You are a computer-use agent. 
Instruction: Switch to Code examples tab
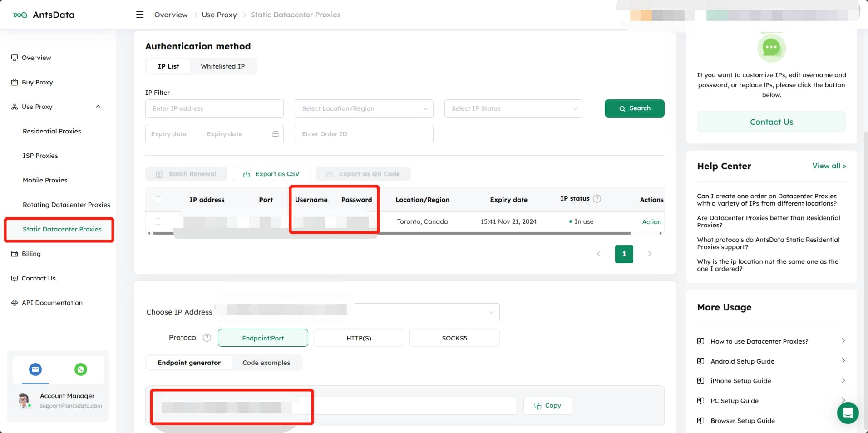coord(266,363)
